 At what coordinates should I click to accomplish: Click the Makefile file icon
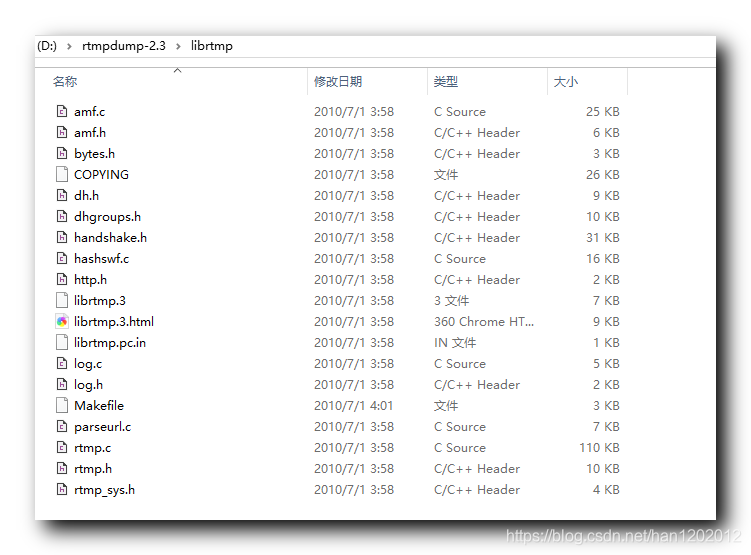click(62, 406)
